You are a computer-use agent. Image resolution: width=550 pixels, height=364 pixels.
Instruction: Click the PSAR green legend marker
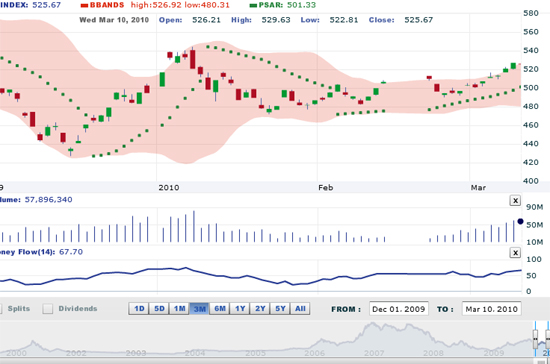click(x=253, y=6)
